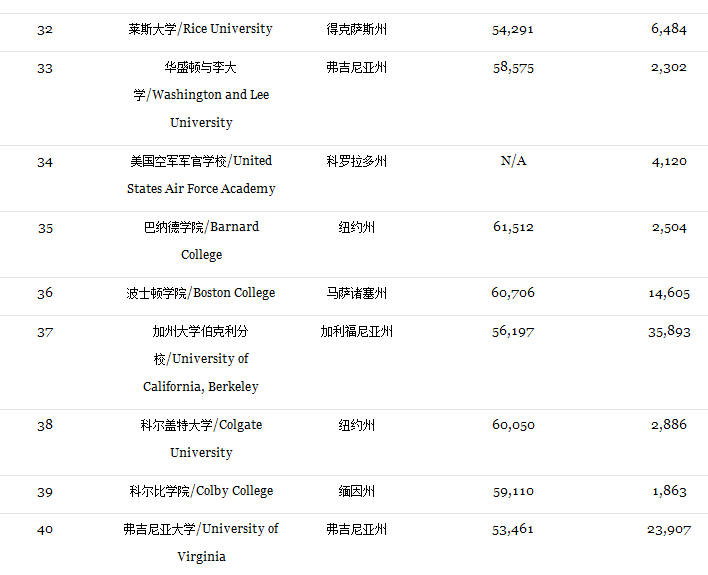
Task: Click the 54,291 value in Rice row
Action: 513,29
